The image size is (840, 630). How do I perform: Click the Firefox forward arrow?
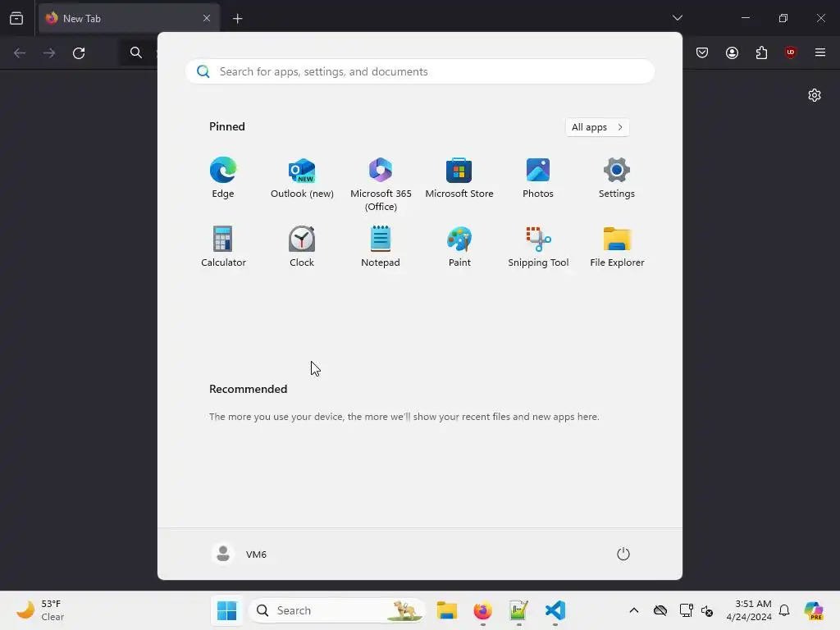[x=49, y=52]
